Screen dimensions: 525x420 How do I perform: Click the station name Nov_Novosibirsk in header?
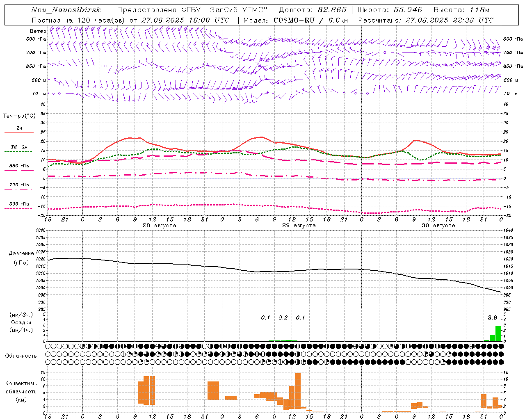pos(66,10)
